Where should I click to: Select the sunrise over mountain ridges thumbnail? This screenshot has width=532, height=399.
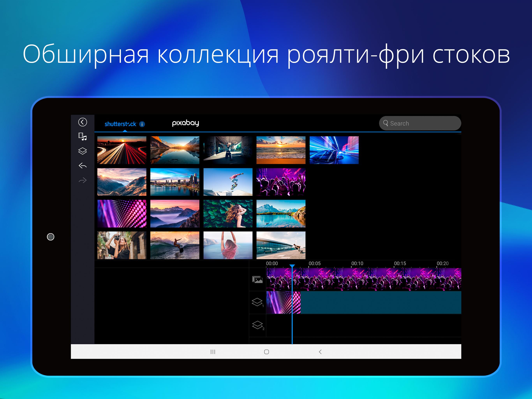click(122, 182)
